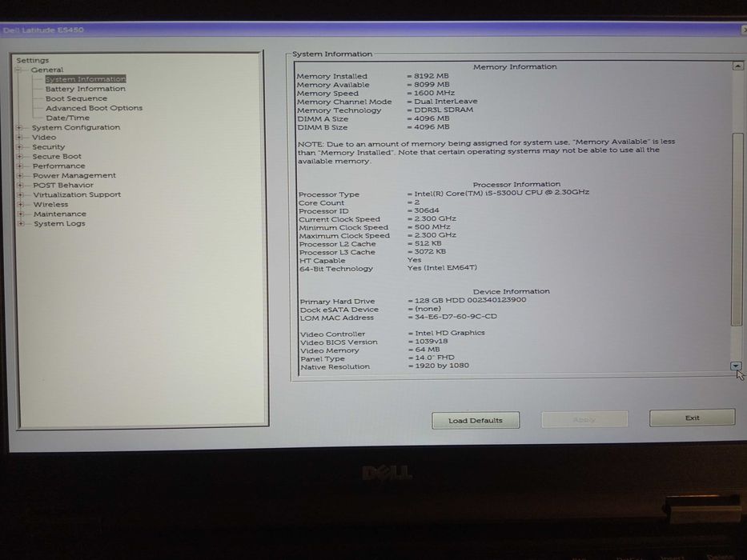This screenshot has width=747, height=560.
Task: Collapse the General tree node
Action: click(x=19, y=70)
